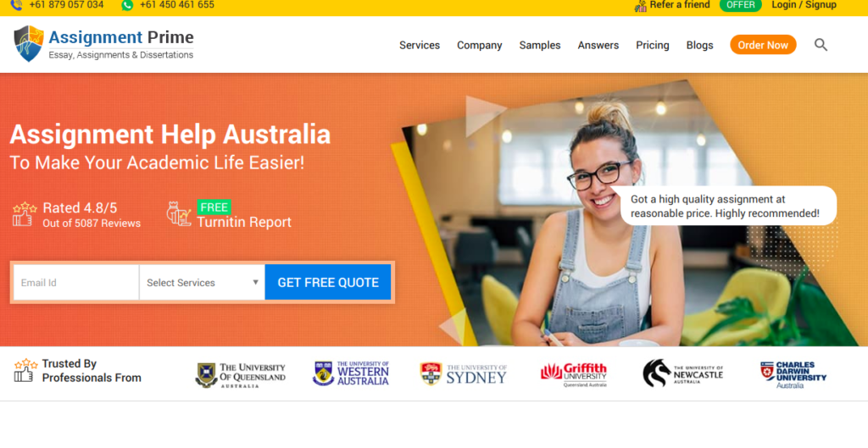This screenshot has height=448, width=868.
Task: Click the Order Now button
Action: tap(763, 45)
